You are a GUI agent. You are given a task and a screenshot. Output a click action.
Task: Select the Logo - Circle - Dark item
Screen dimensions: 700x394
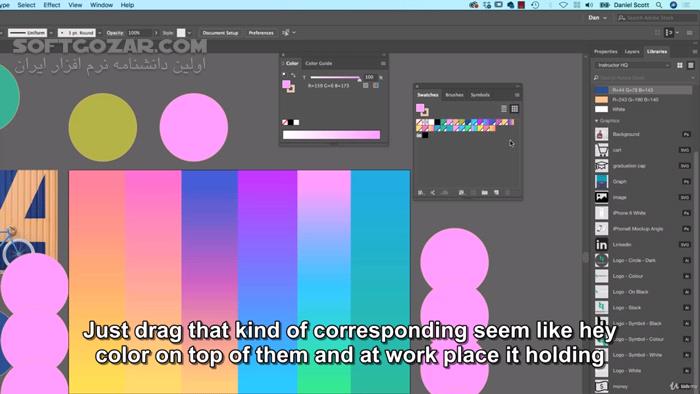(x=643, y=260)
